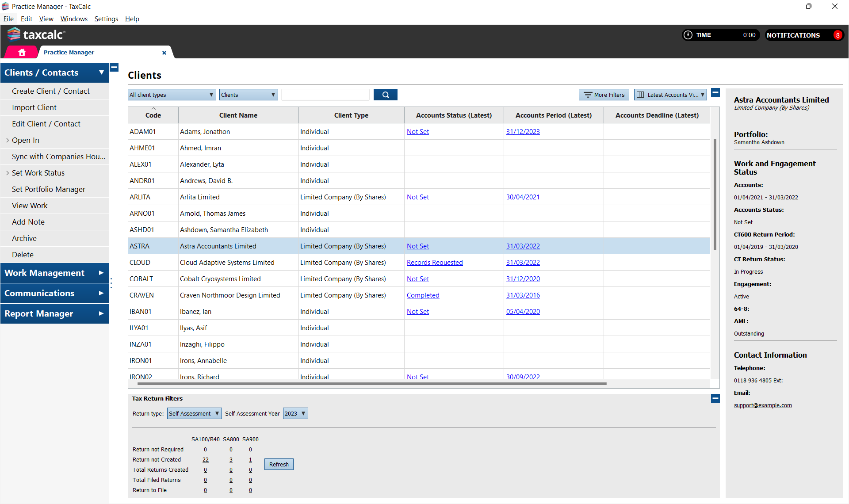Viewport: 849px width, 504px height.
Task: Click the time clock icon
Action: click(688, 35)
